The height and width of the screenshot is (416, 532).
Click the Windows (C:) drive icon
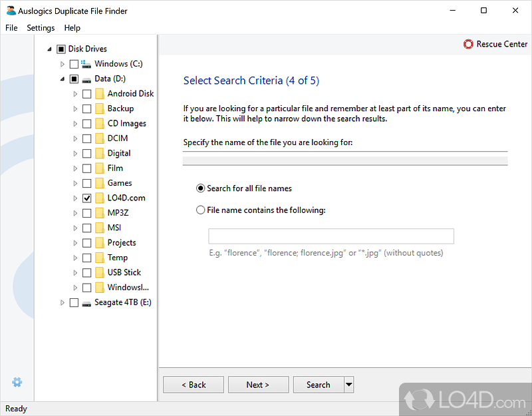click(x=86, y=64)
